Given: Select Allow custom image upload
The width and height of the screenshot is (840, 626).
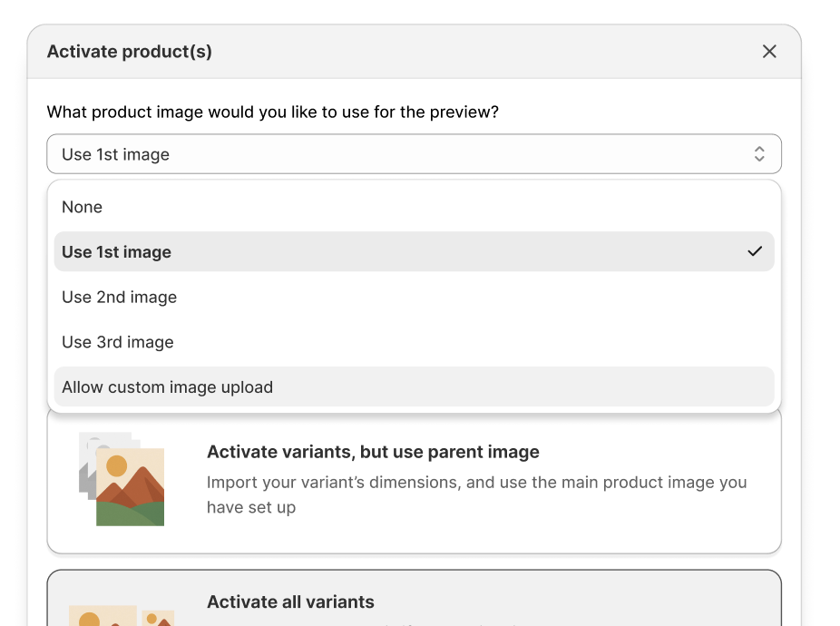Looking at the screenshot, I should pyautogui.click(x=167, y=386).
